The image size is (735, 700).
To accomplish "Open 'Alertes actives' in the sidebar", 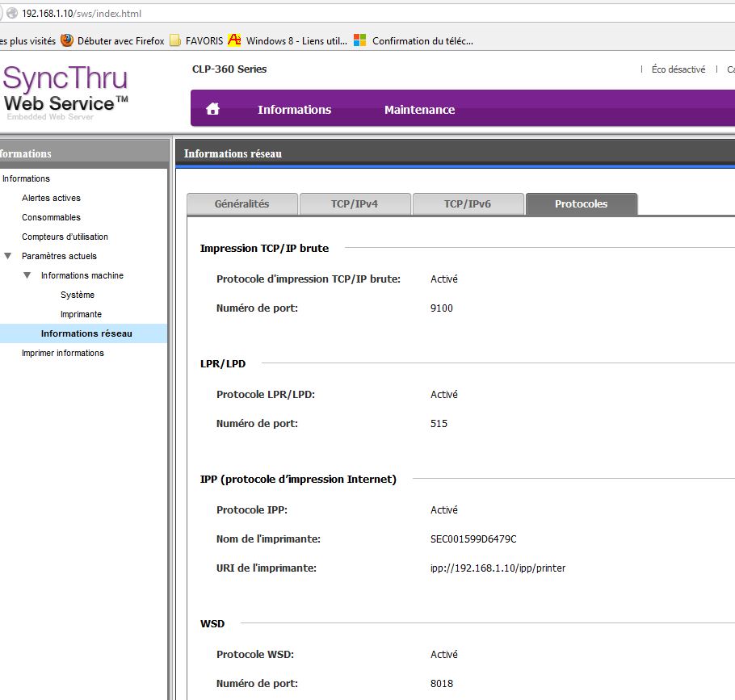I will pyautogui.click(x=51, y=198).
